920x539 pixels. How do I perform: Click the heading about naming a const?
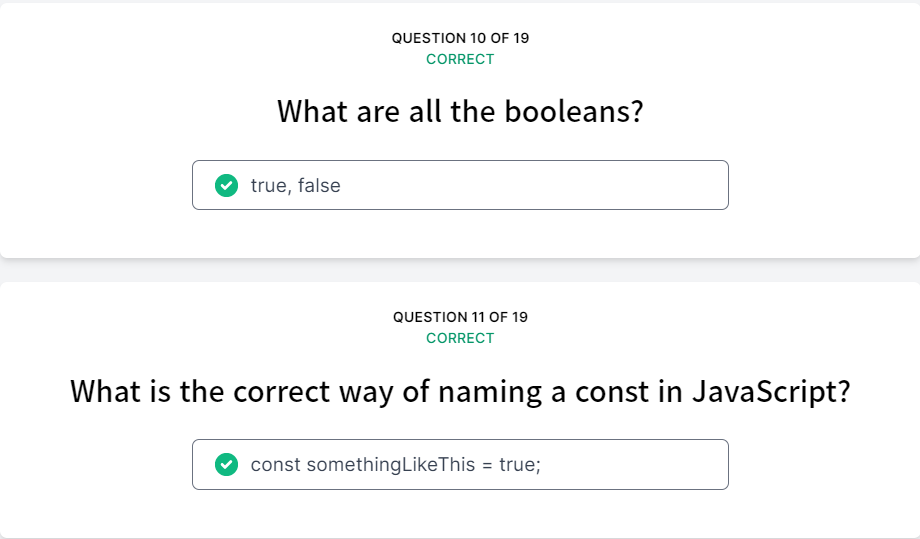(460, 390)
